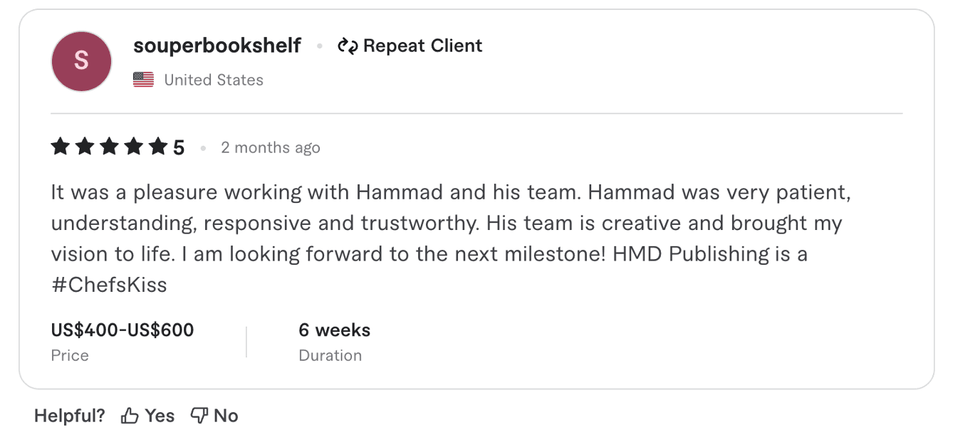The image size is (980, 447).
Task: Click the thumbs down icon next to No
Action: pyautogui.click(x=199, y=415)
